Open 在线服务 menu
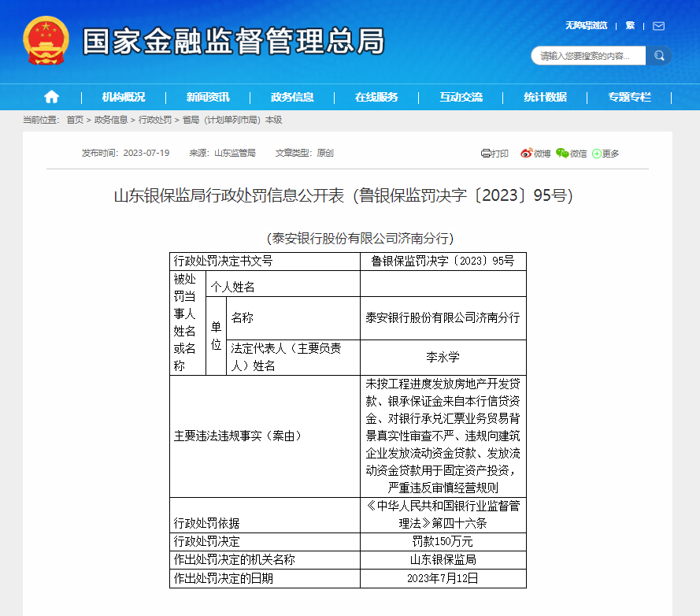Screen dimensions: 700x616 (x=376, y=97)
